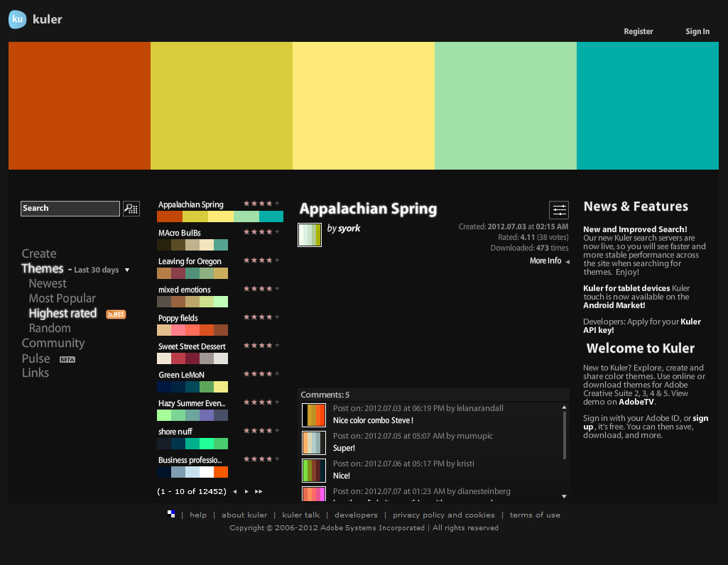This screenshot has height=565, width=728.
Task: Click the large pale yellow color band
Action: tap(364, 106)
